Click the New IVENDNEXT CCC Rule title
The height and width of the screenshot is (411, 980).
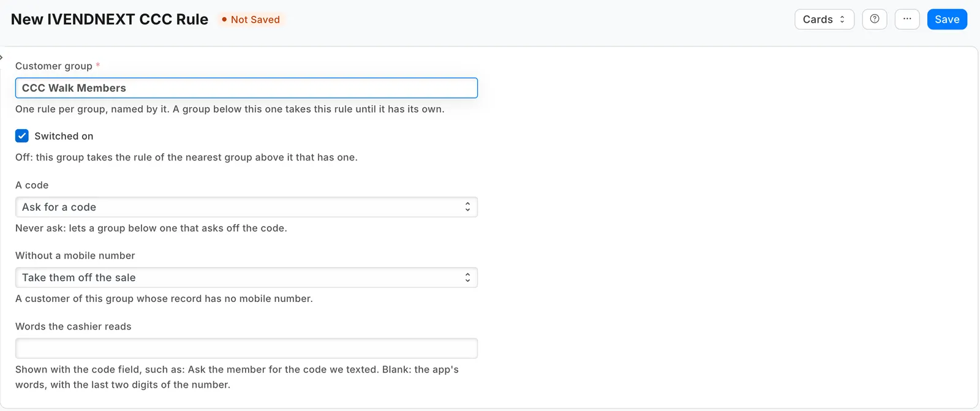point(110,20)
